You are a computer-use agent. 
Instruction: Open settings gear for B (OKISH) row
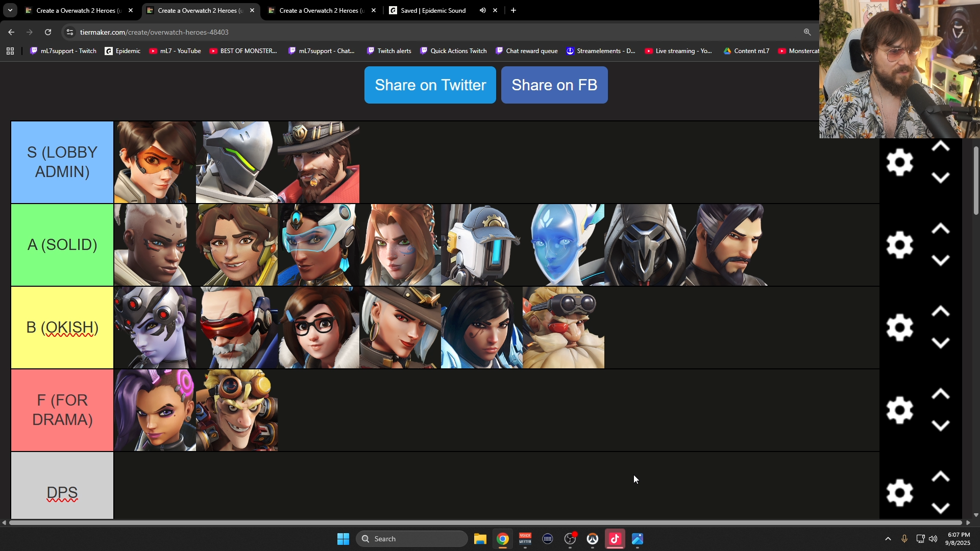tap(899, 328)
